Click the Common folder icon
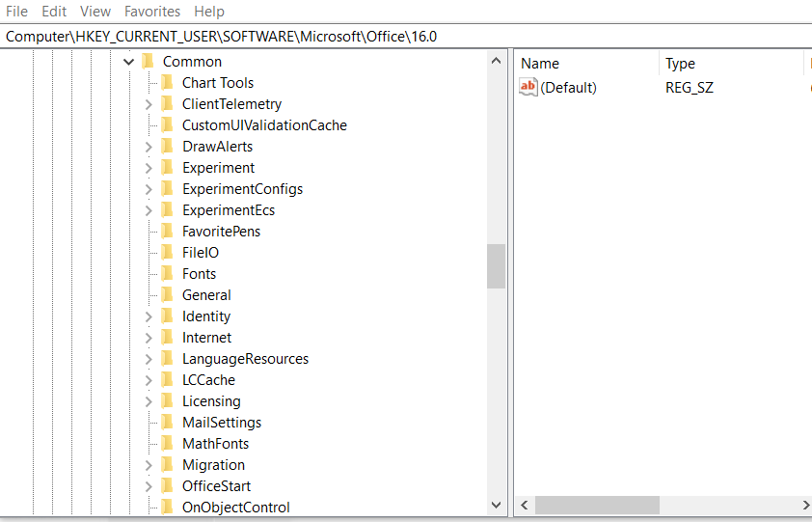Screen dimensions: 812x522 pos(149,61)
